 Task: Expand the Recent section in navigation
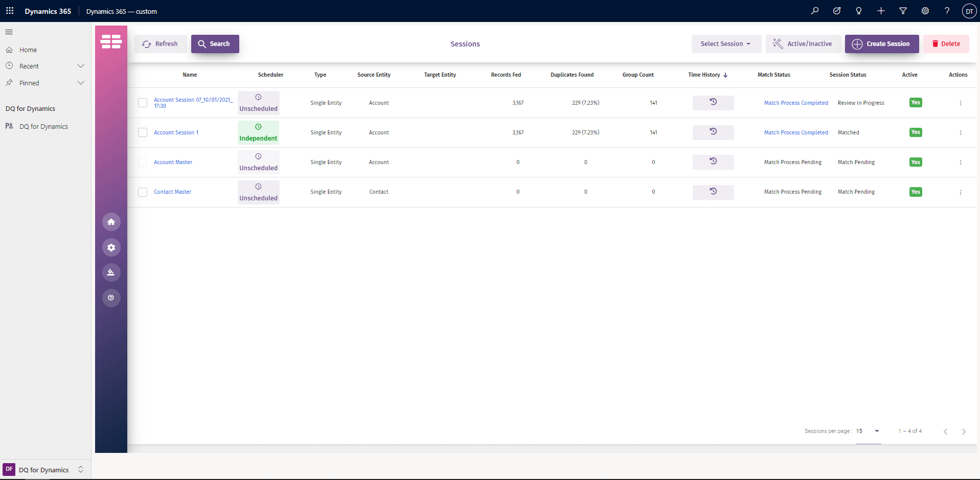point(80,66)
